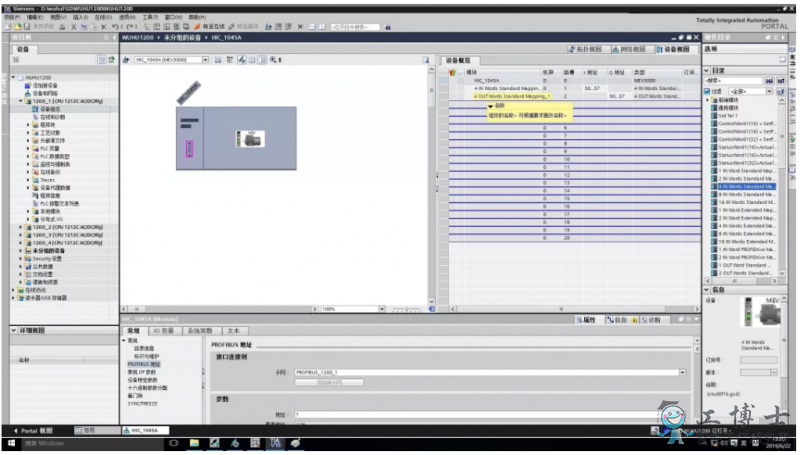Click the HIC_1045A editor button in the bottom bar

coord(145,431)
